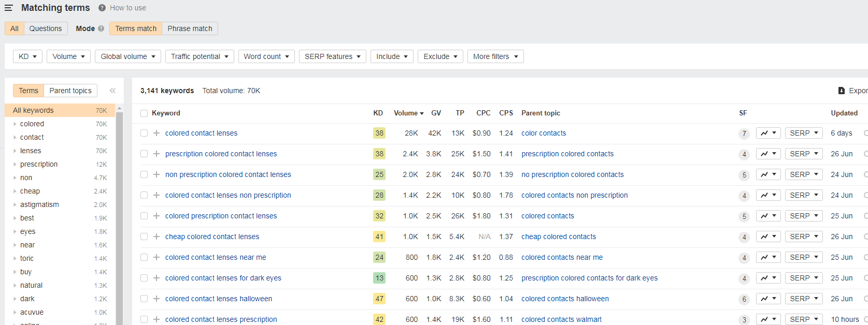
Task: Click the How to use help icon
Action: 102,8
